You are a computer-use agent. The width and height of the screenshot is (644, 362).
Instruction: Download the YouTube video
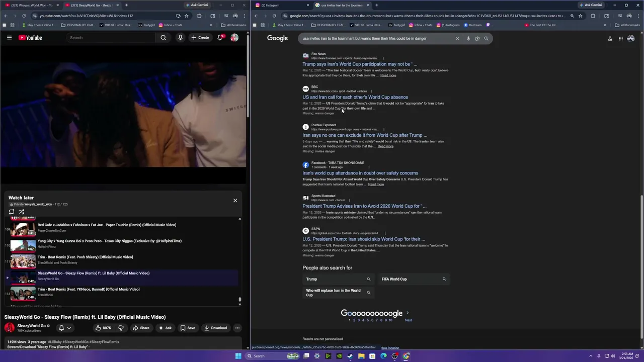pos(215,328)
